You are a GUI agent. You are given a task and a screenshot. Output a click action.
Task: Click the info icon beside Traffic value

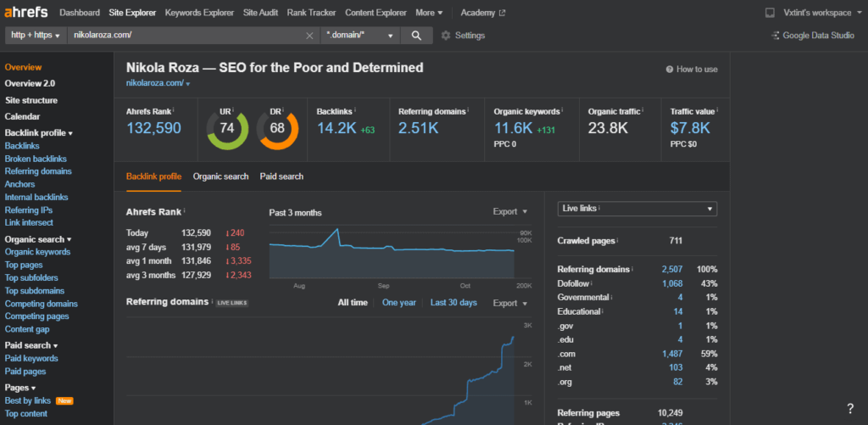click(717, 109)
